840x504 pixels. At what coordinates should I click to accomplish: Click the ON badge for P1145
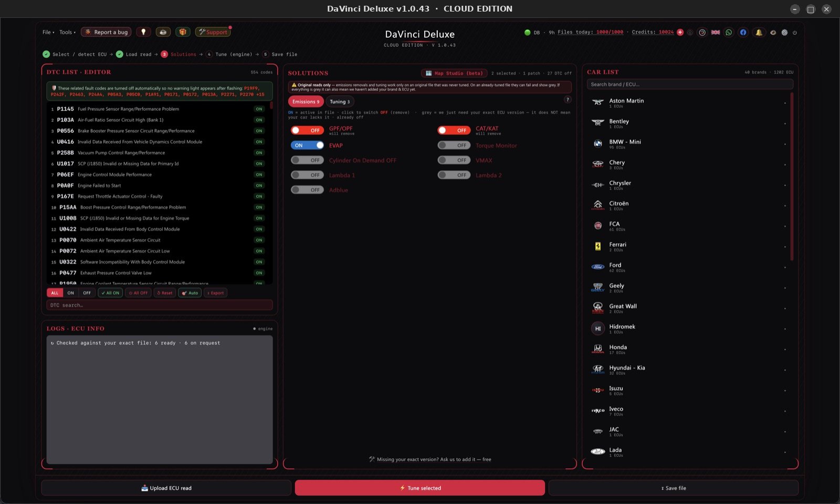259,109
